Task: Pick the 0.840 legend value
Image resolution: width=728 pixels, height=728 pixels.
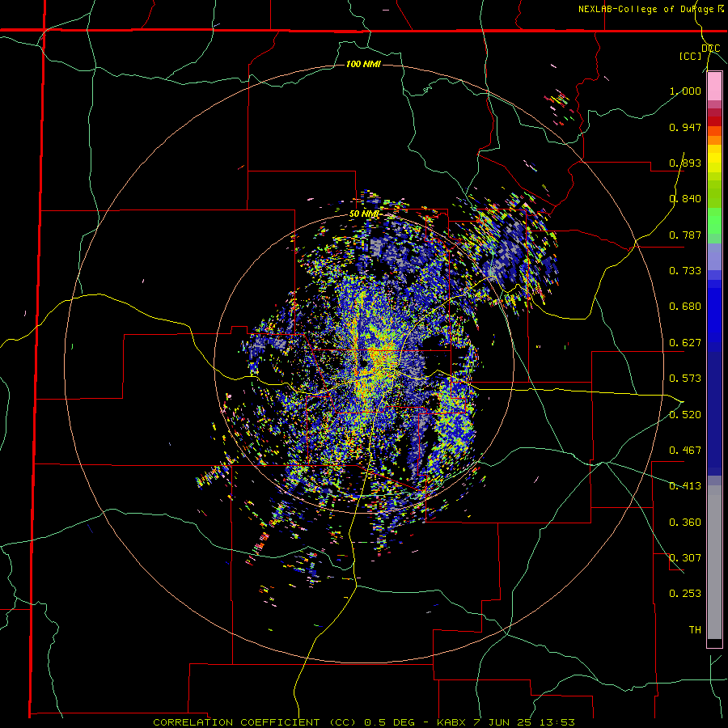Action: tap(685, 199)
